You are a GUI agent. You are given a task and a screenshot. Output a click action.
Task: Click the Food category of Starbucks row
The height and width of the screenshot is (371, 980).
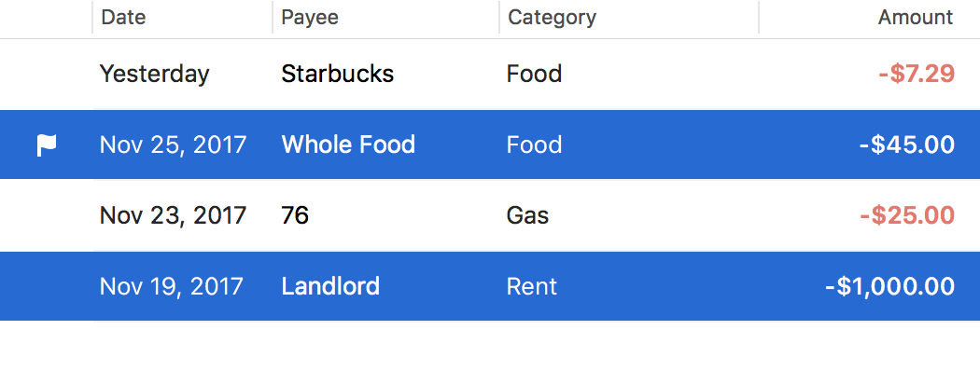pyautogui.click(x=535, y=74)
